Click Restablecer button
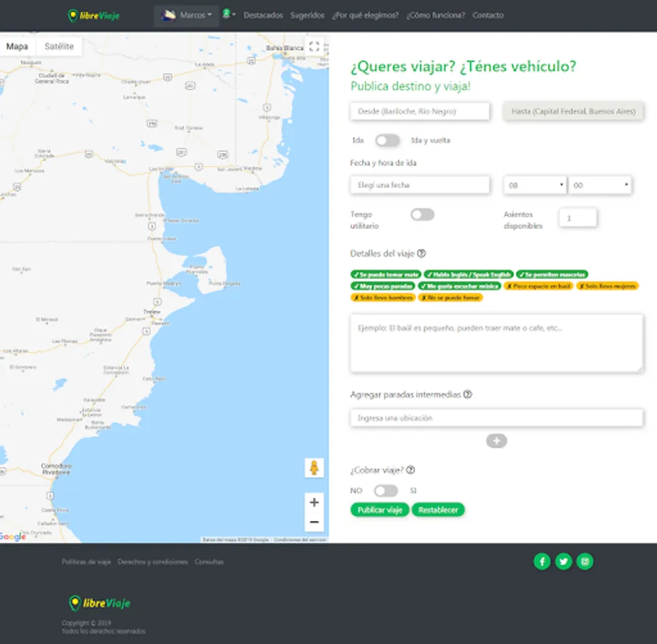This screenshot has width=657, height=644. pyautogui.click(x=438, y=510)
